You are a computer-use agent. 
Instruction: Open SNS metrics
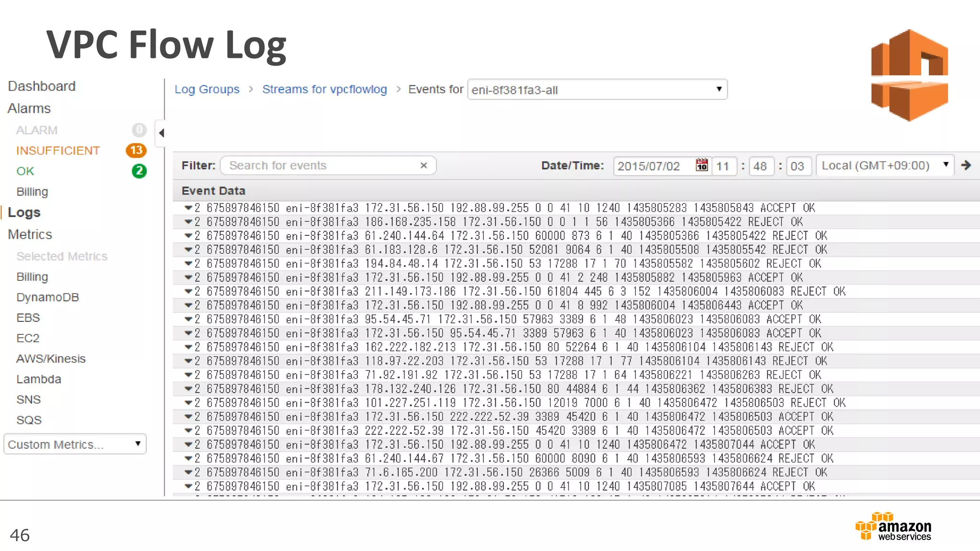[29, 400]
